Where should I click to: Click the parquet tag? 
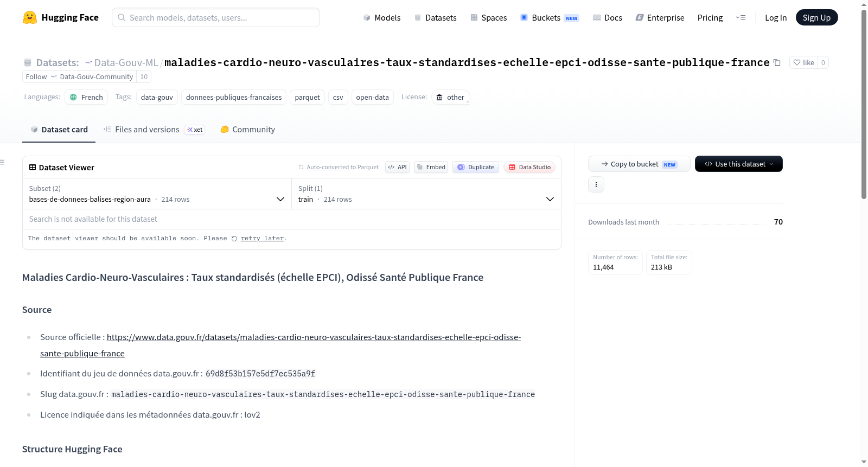tap(307, 97)
